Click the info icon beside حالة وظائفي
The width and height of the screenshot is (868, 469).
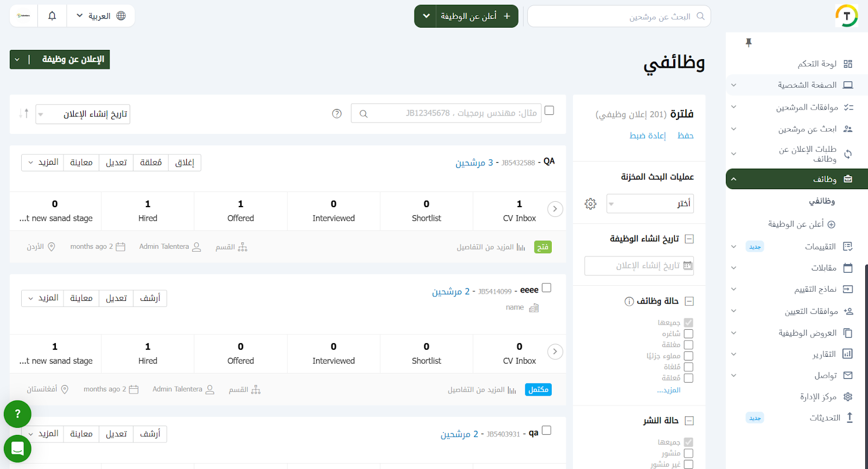point(629,301)
